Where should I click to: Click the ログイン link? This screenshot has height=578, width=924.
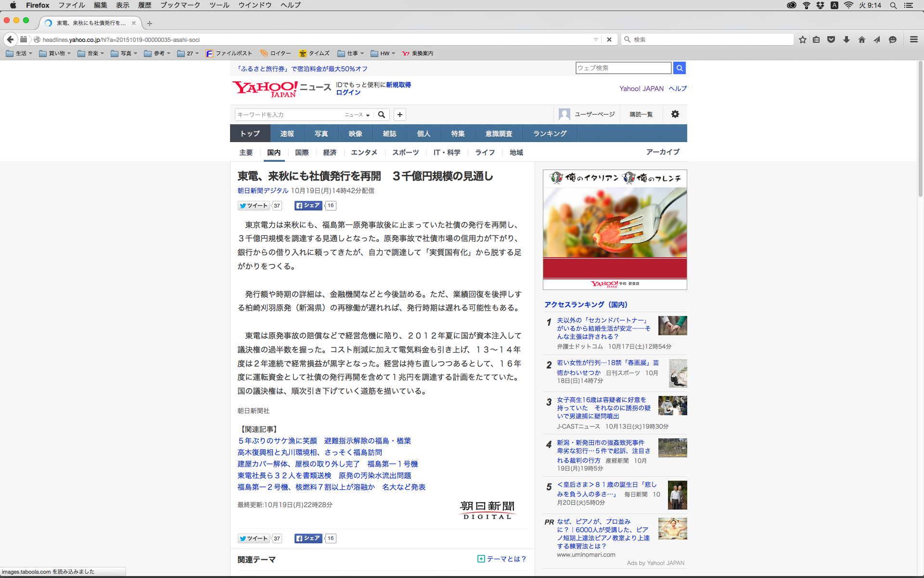(x=348, y=92)
